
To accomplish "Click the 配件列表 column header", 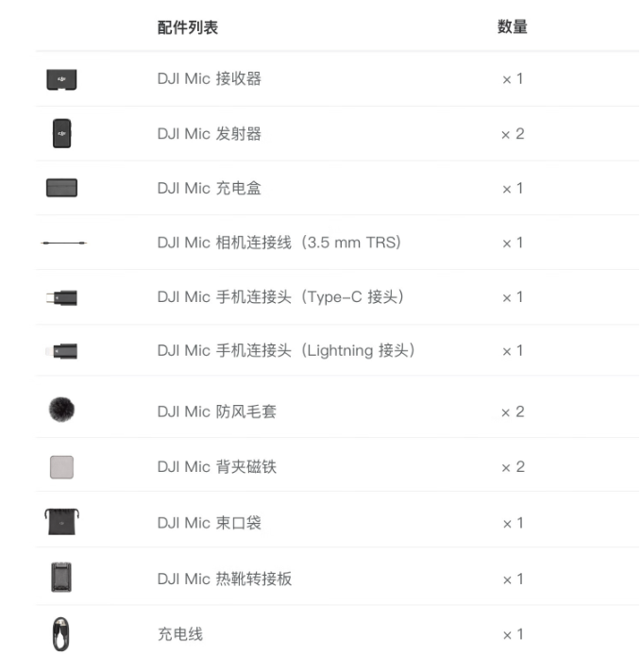I will (x=188, y=27).
